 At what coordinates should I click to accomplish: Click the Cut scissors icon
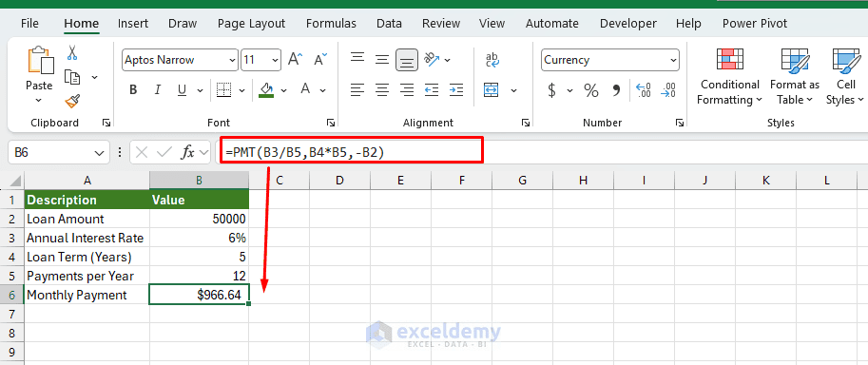click(x=72, y=52)
